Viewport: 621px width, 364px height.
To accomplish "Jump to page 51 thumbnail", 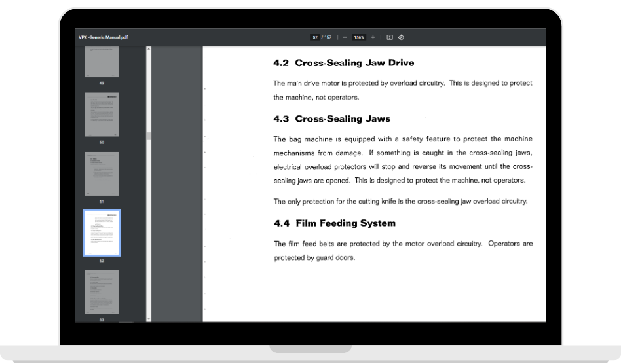I will click(102, 173).
